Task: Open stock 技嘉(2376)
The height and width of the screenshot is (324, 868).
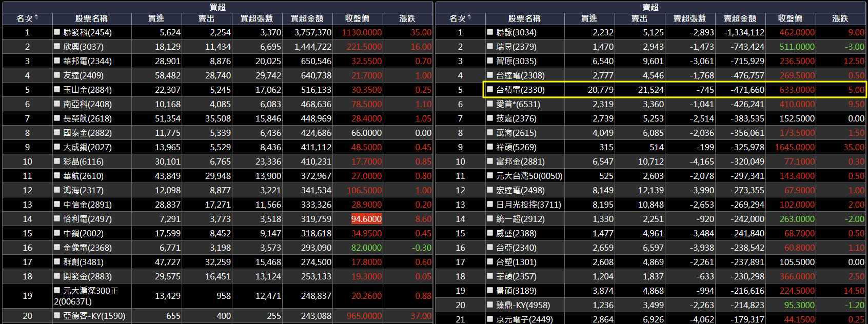Action: 516,118
